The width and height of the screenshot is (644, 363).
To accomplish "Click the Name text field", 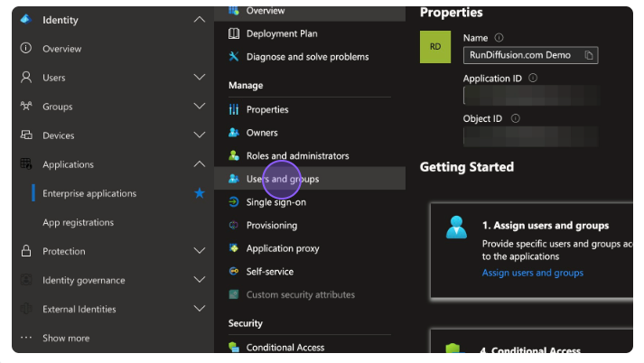I will pos(522,55).
